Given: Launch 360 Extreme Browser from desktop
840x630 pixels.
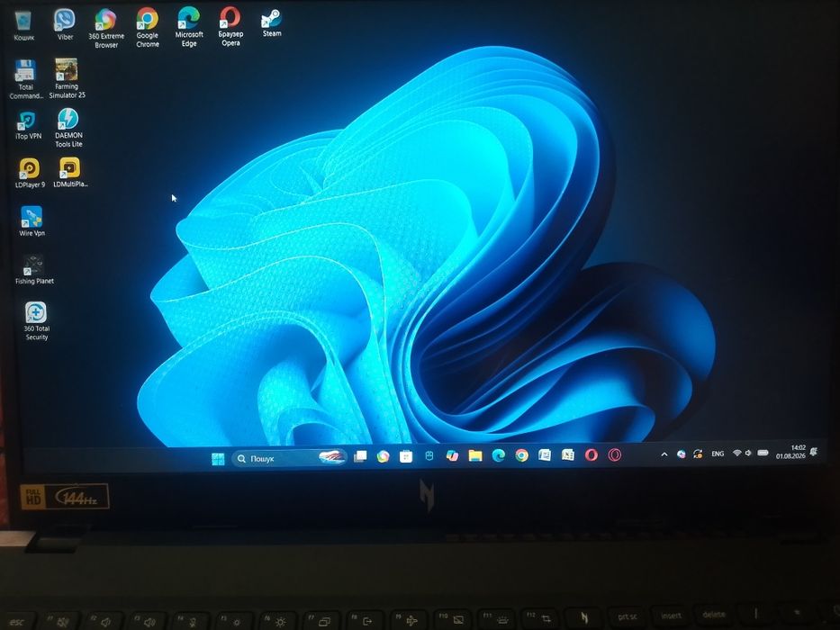Looking at the screenshot, I should coord(105,29).
